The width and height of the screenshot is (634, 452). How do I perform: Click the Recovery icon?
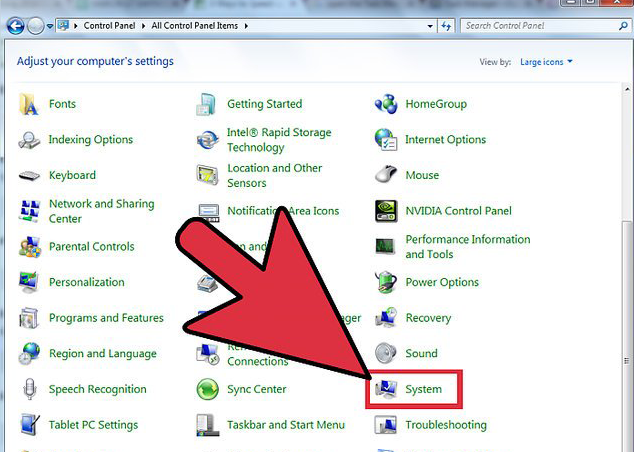pos(386,317)
